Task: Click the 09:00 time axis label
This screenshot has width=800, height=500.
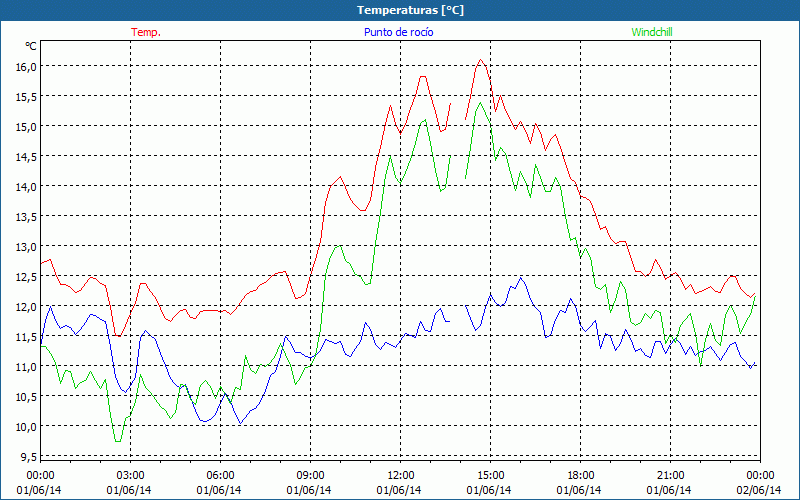Action: click(x=310, y=476)
